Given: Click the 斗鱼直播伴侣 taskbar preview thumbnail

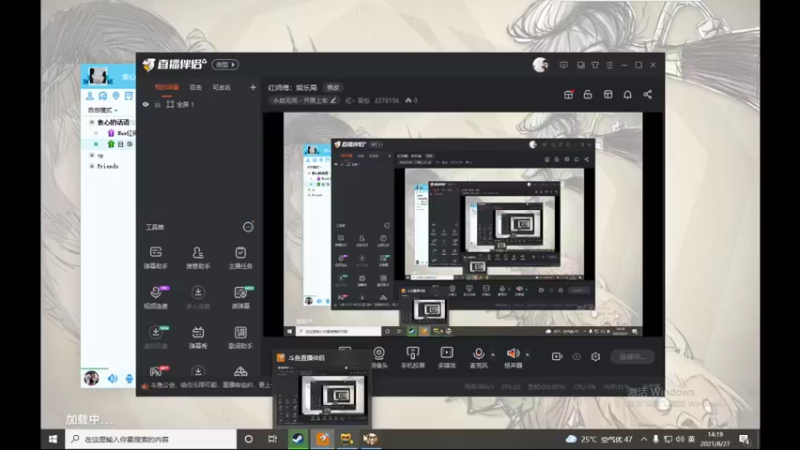Looking at the screenshot, I should (x=322, y=389).
